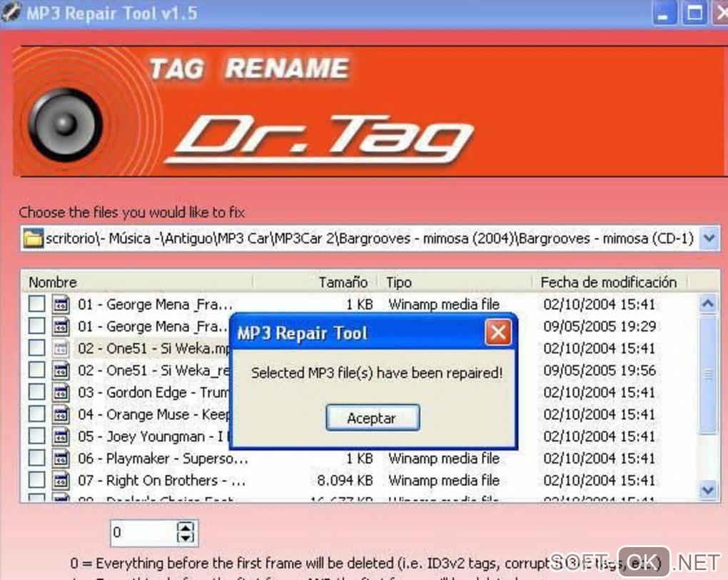Sort by Fecha de modificación column header
728x580 pixels.
[x=610, y=281]
